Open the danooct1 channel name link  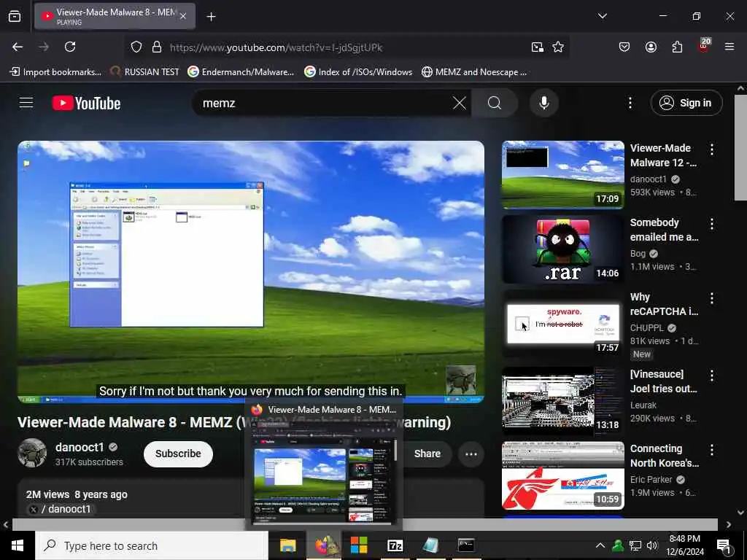click(80, 447)
